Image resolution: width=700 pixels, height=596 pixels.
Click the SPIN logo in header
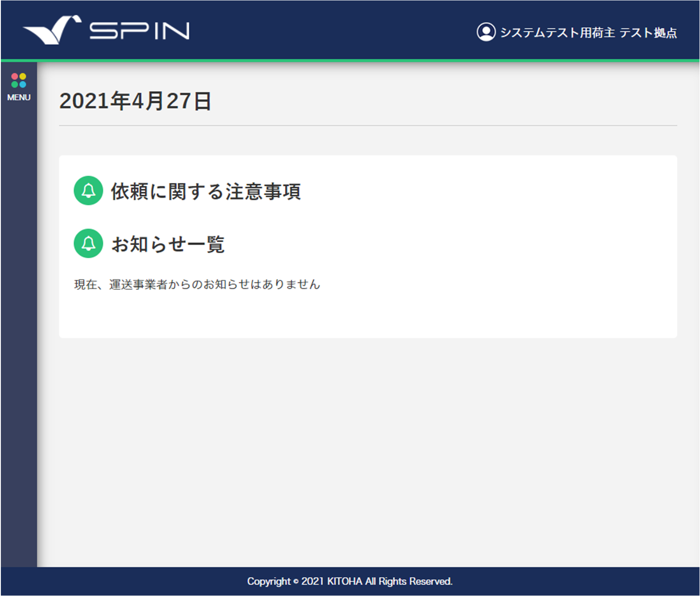[x=106, y=30]
